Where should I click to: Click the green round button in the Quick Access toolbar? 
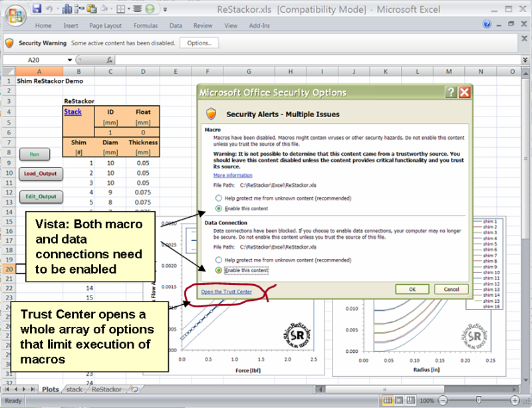pyautogui.click(x=150, y=9)
